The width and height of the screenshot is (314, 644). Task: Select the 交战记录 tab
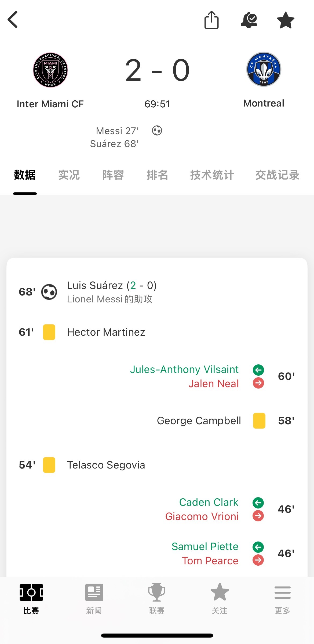coord(277,175)
